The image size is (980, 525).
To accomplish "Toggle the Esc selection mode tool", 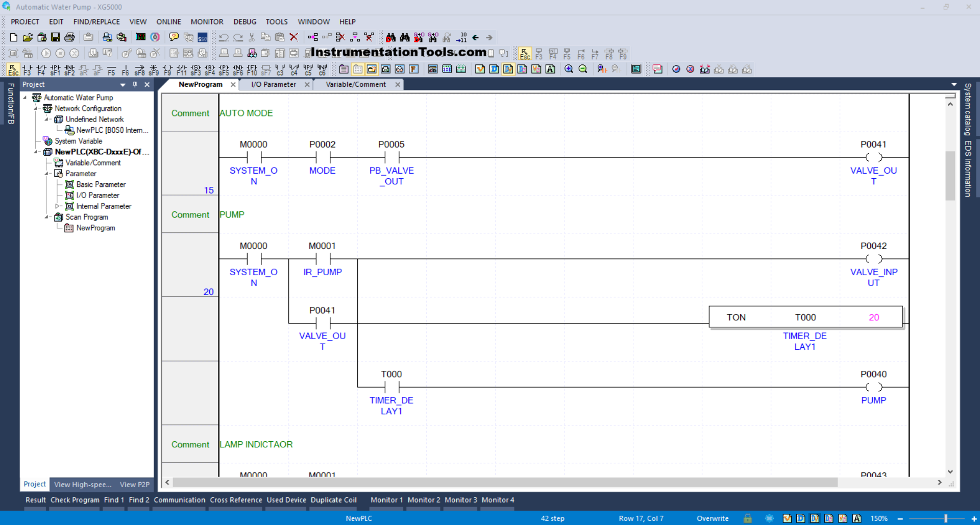I will pyautogui.click(x=13, y=69).
